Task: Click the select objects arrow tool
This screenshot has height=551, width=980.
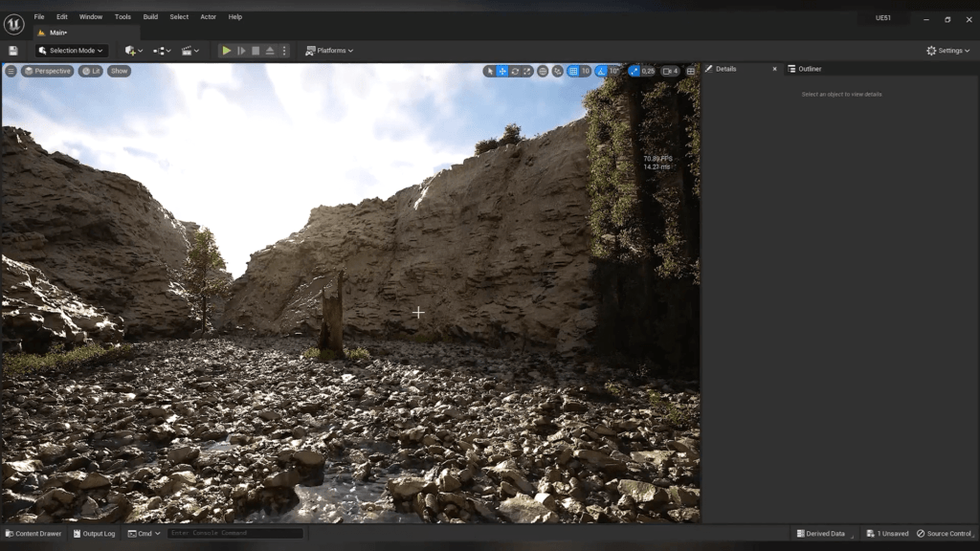Action: coord(490,71)
